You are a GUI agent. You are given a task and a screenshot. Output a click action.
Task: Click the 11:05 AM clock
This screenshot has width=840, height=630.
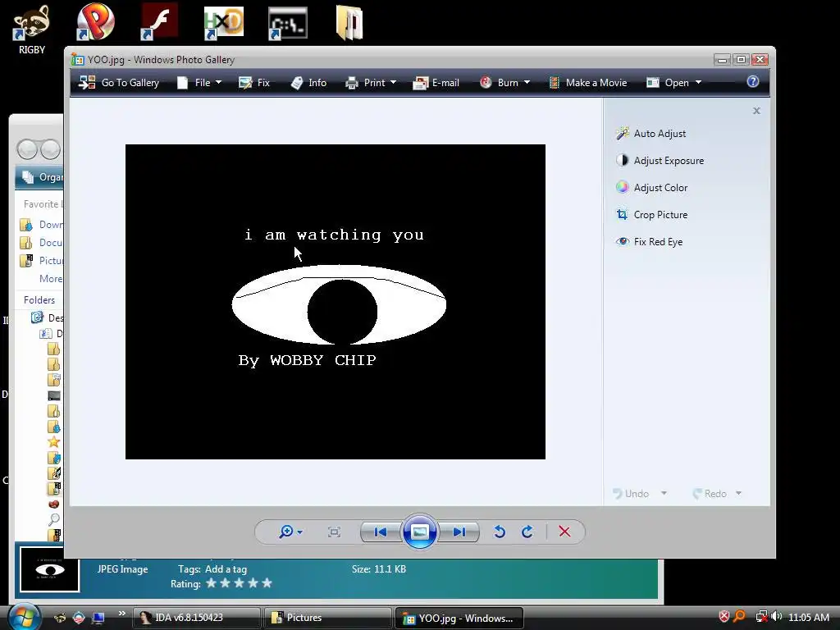(x=809, y=617)
